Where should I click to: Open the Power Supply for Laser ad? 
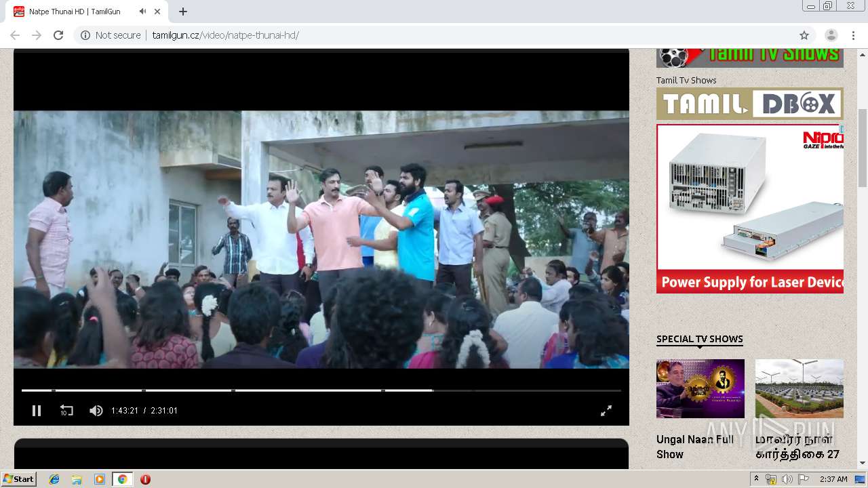tap(750, 209)
